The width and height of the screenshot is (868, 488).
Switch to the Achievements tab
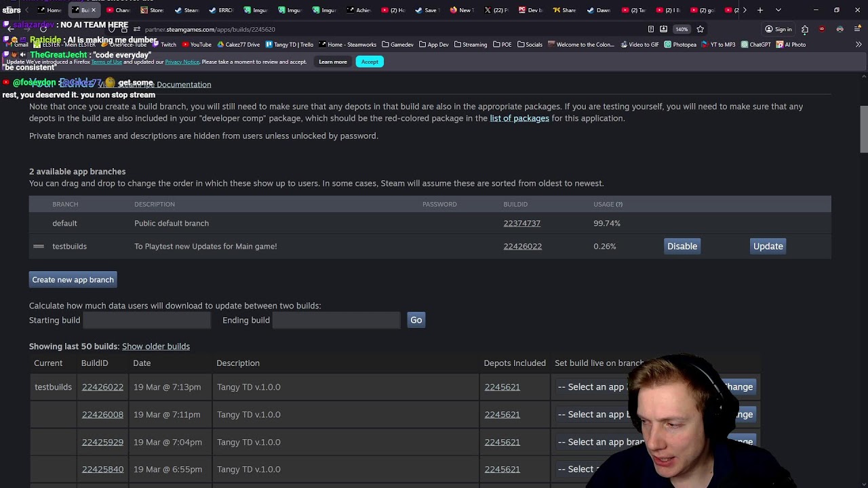point(359,10)
